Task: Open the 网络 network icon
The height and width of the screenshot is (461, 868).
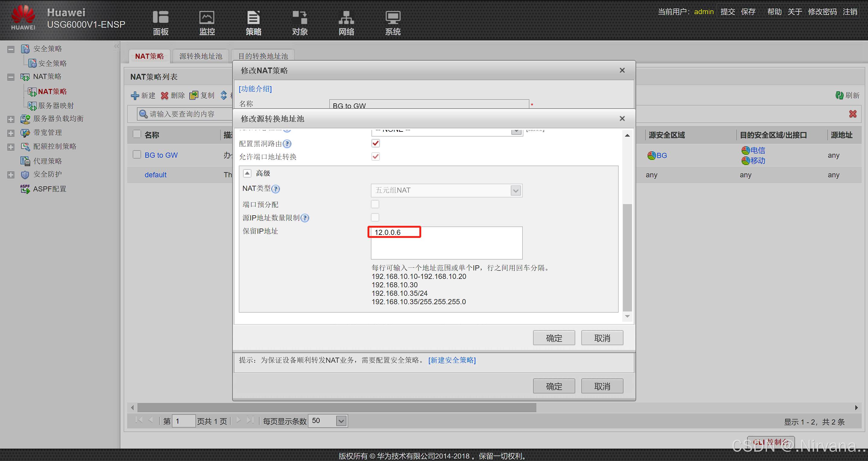Action: point(346,17)
